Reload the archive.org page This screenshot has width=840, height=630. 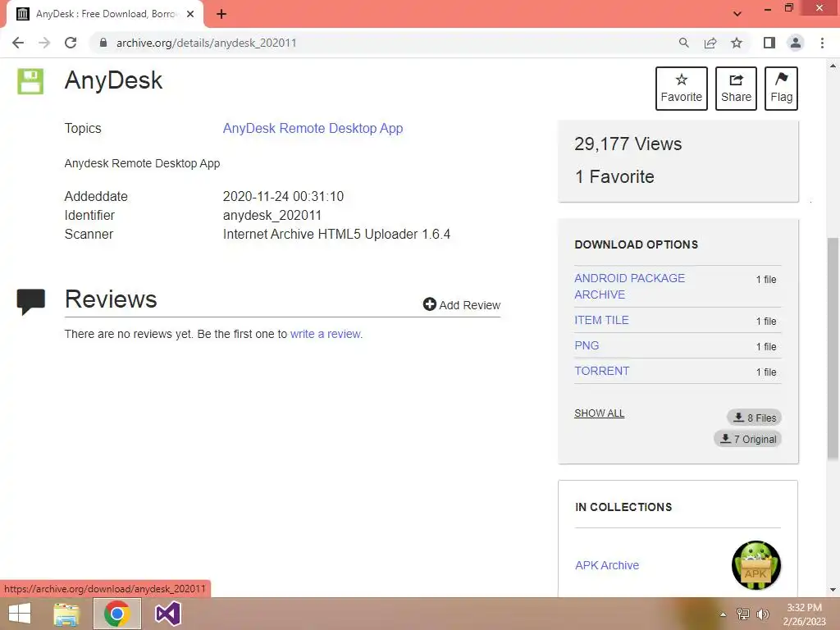pos(71,43)
